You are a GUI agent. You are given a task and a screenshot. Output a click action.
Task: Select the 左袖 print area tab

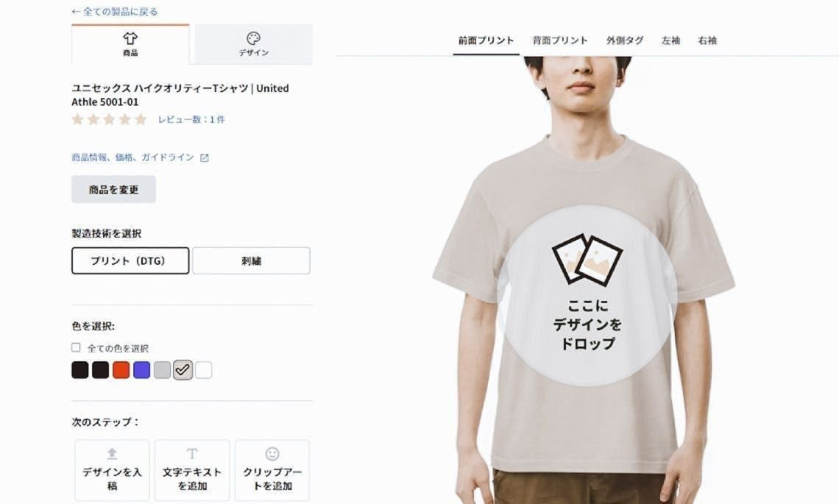click(670, 40)
